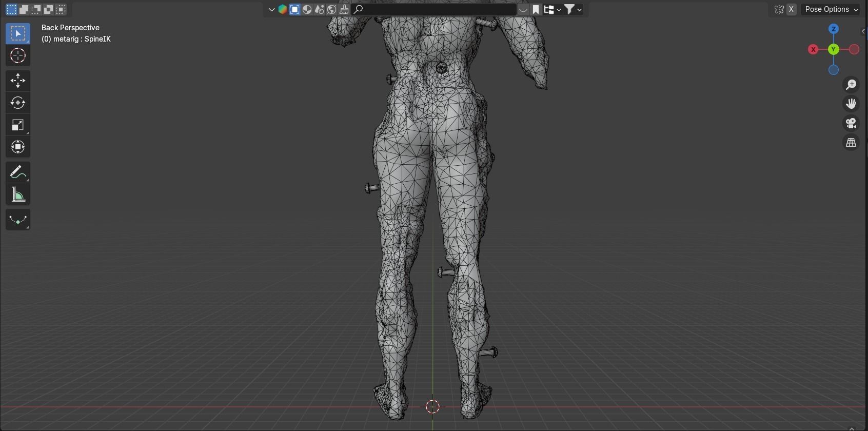Set selection mode to extend
868x431 pixels.
[x=24, y=9]
